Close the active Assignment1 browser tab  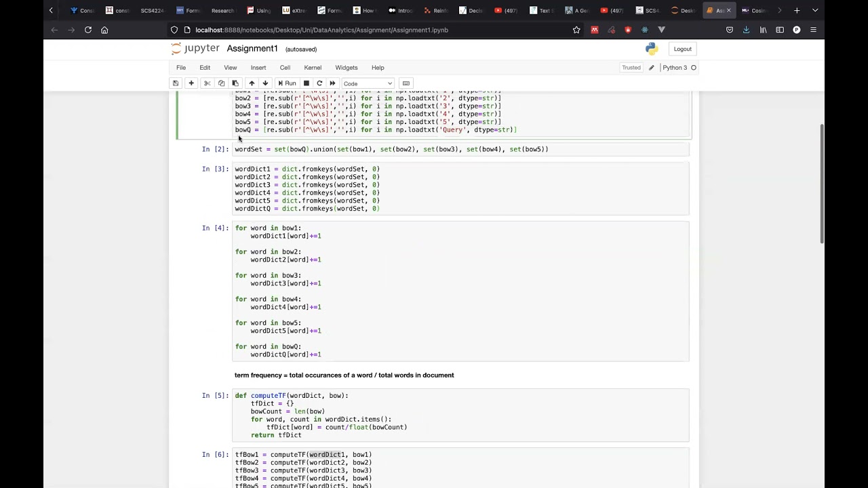click(x=729, y=10)
